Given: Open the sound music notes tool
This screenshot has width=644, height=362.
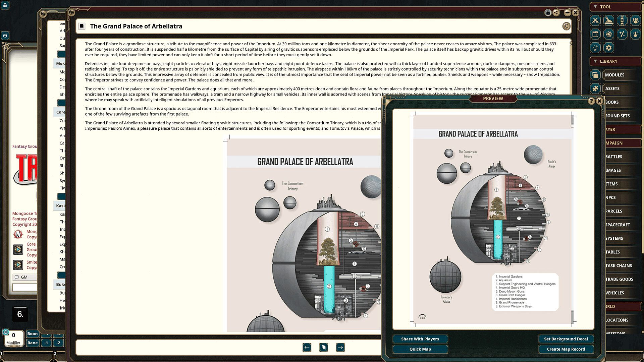Looking at the screenshot, I should point(595,48).
